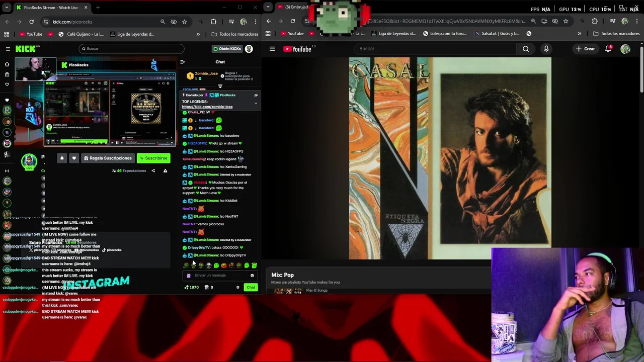Image resolution: width=644 pixels, height=362 pixels.
Task: Report stream via warning icon
Action: 165,170
